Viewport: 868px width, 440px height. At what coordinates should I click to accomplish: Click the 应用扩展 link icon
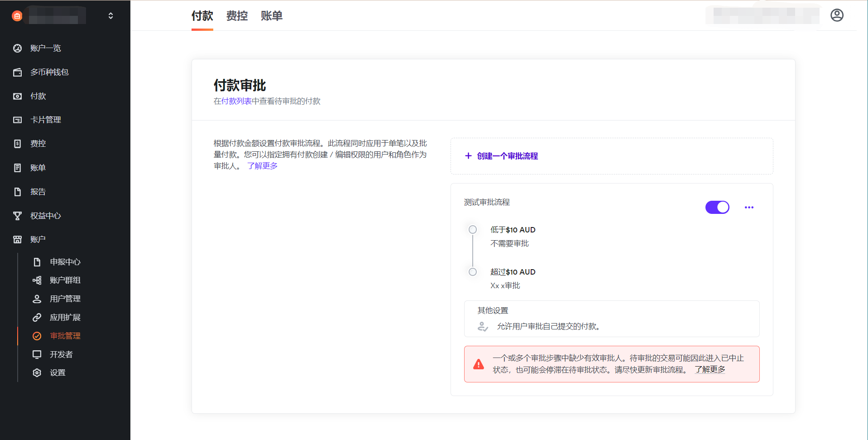37,317
